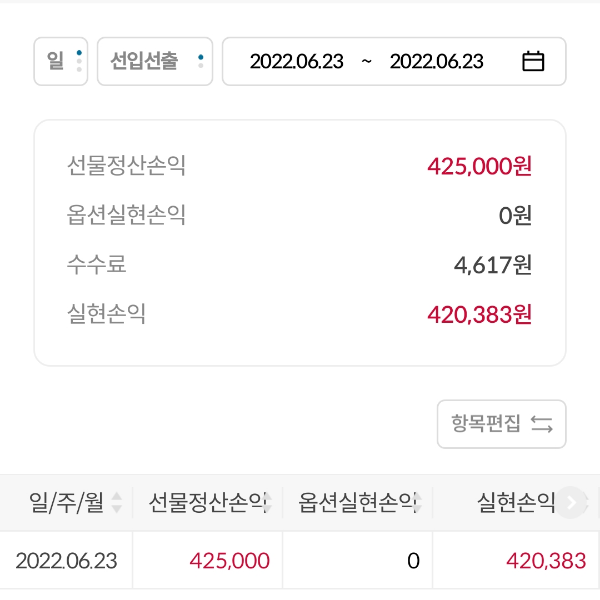Click the 일/주/월 column header label
600x600 pixels.
[67, 503]
